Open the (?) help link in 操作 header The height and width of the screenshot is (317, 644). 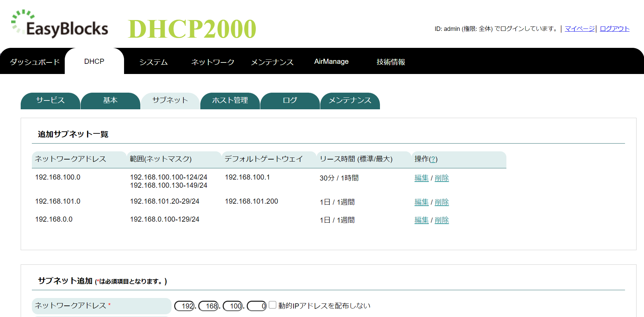[433, 159]
